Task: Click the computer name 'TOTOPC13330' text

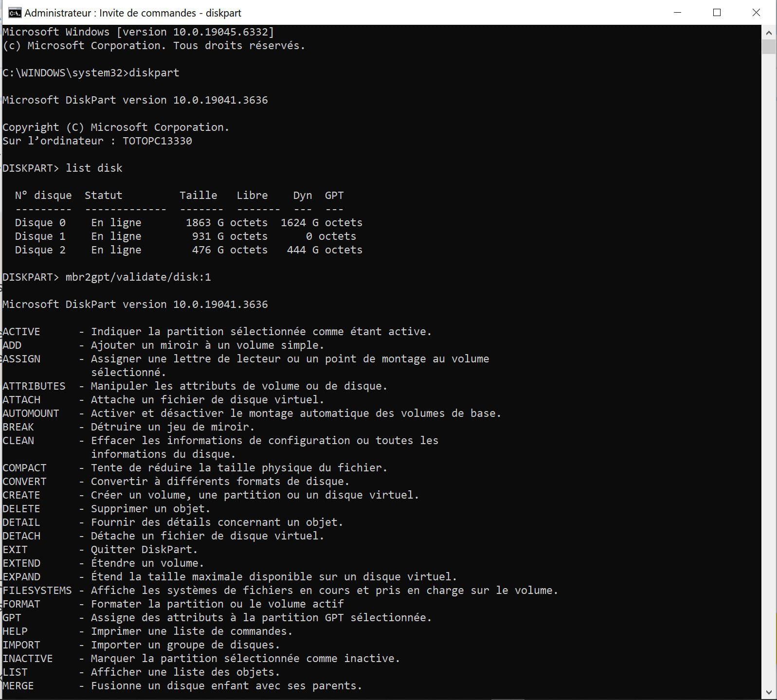Action: coord(157,141)
